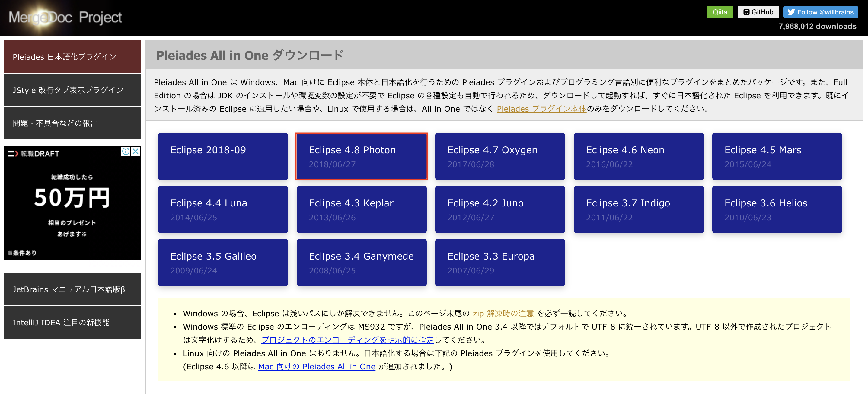This screenshot has height=402, width=868.
Task: Click Follow @willbrains Twitter button
Action: pyautogui.click(x=820, y=12)
